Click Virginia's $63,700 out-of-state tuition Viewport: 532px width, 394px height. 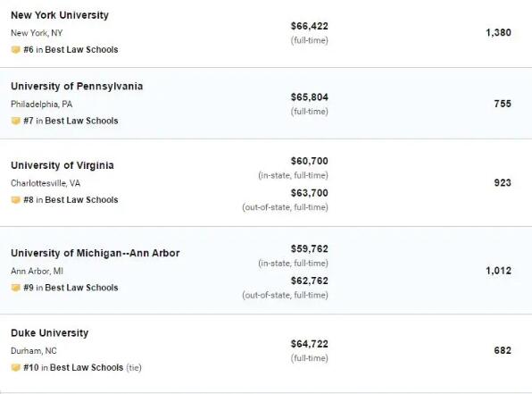click(310, 193)
